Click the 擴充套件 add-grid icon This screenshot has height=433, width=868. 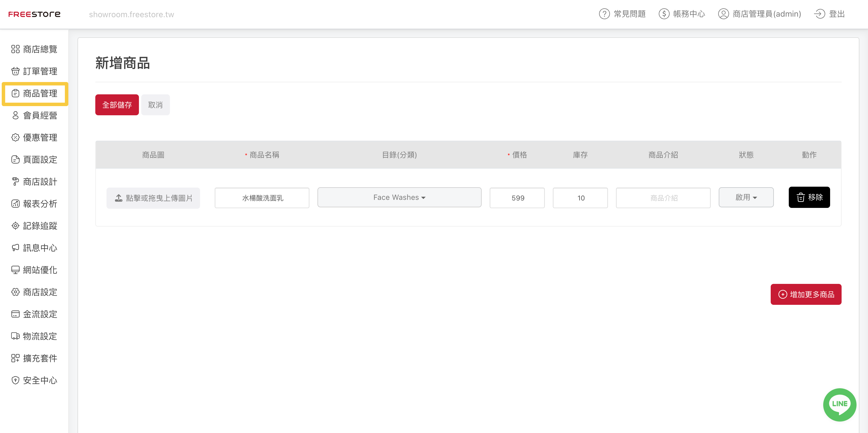(15, 358)
